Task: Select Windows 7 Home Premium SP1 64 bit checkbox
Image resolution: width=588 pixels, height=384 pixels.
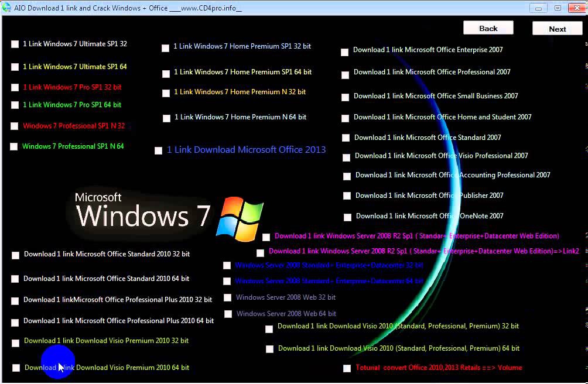Action: click(166, 74)
